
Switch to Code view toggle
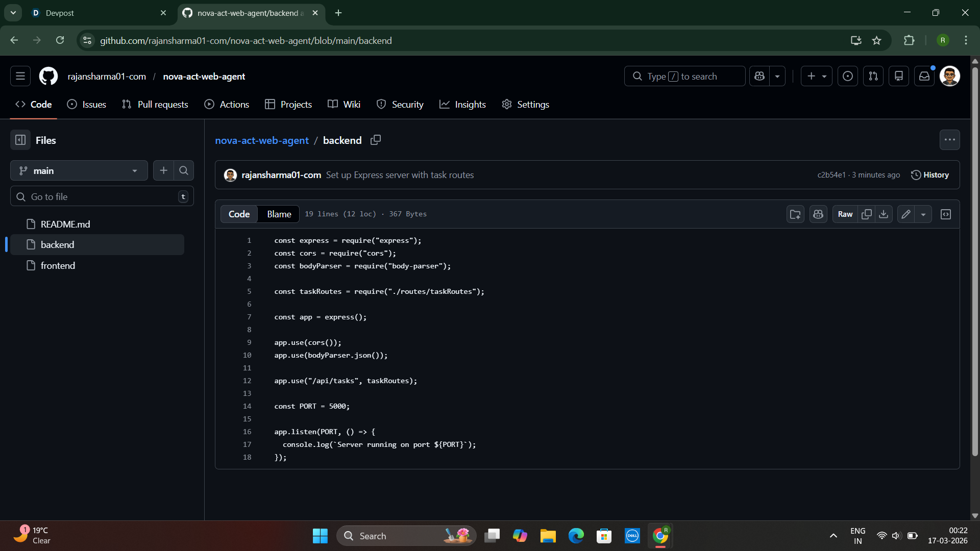click(239, 214)
